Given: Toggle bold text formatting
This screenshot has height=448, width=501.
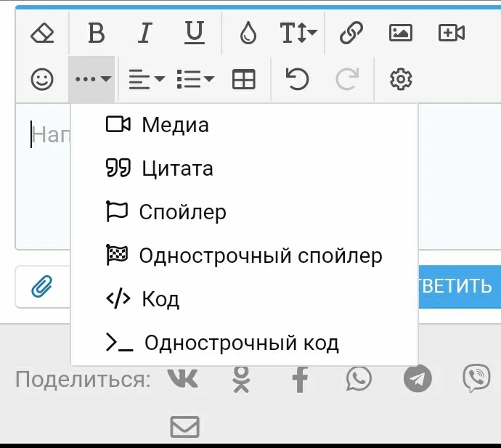Looking at the screenshot, I should click(x=96, y=33).
